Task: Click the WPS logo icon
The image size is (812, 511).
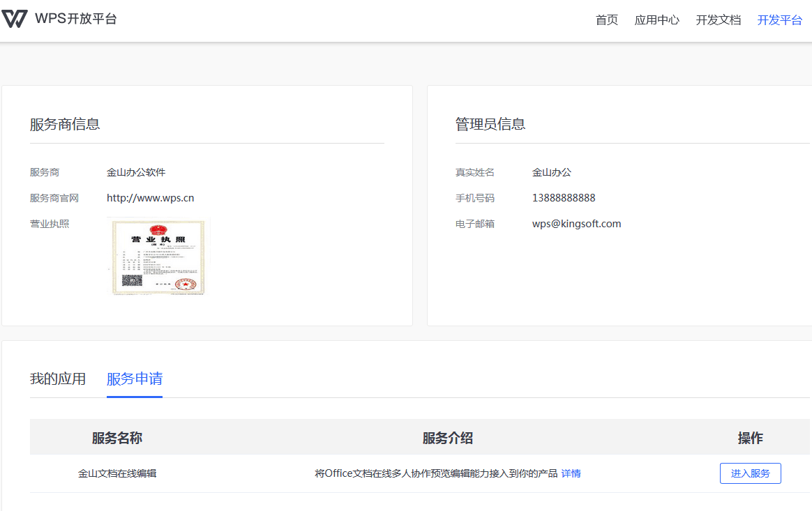Action: (15, 19)
